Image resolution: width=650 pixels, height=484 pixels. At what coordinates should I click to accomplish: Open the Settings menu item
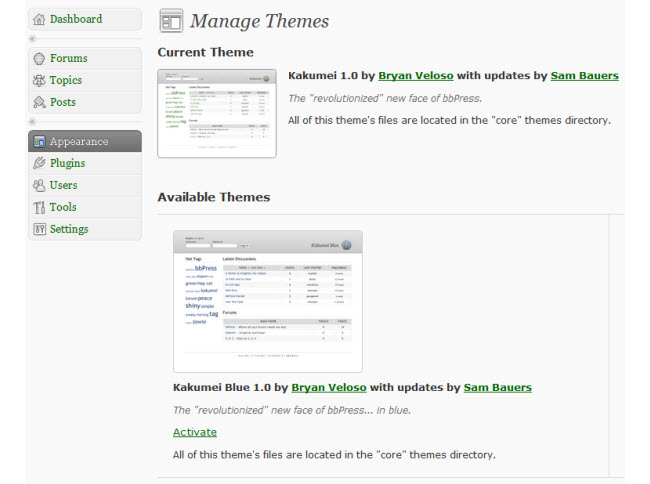coord(85,229)
